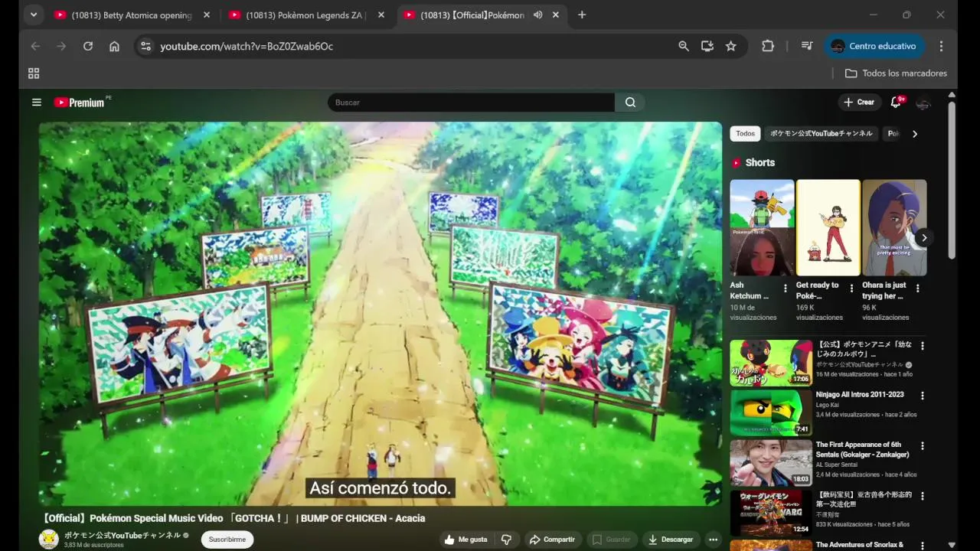Open options for Ohara short
Screen dimensions: 980x551
918,289
